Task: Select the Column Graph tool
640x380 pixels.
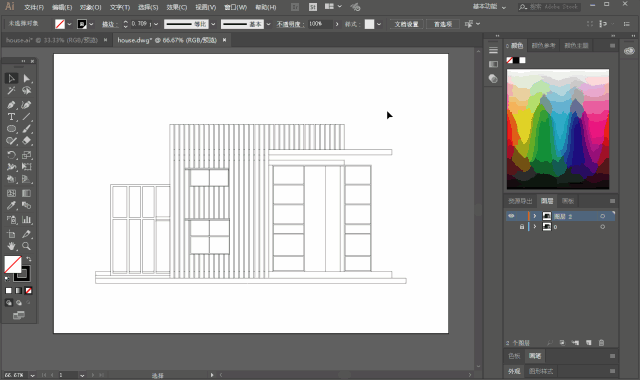Action: pyautogui.click(x=27, y=220)
